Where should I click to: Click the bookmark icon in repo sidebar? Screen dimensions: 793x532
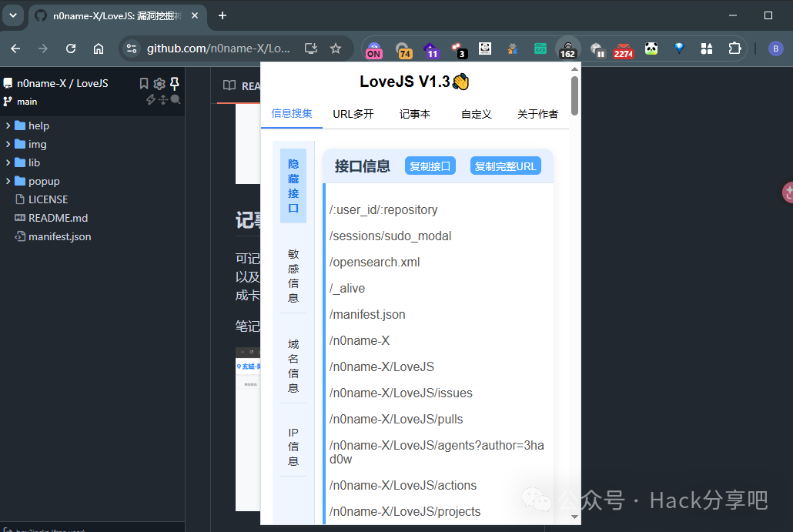tap(144, 83)
